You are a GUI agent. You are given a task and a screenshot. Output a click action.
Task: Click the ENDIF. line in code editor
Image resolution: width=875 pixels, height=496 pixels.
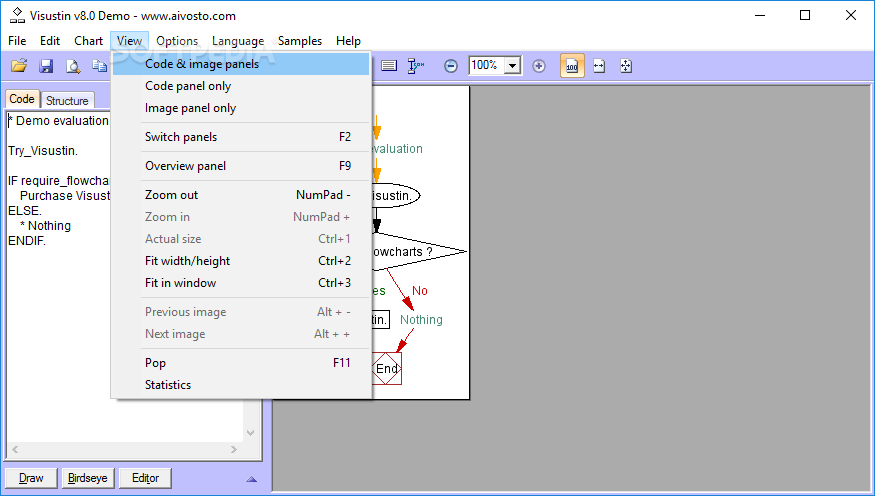point(27,241)
